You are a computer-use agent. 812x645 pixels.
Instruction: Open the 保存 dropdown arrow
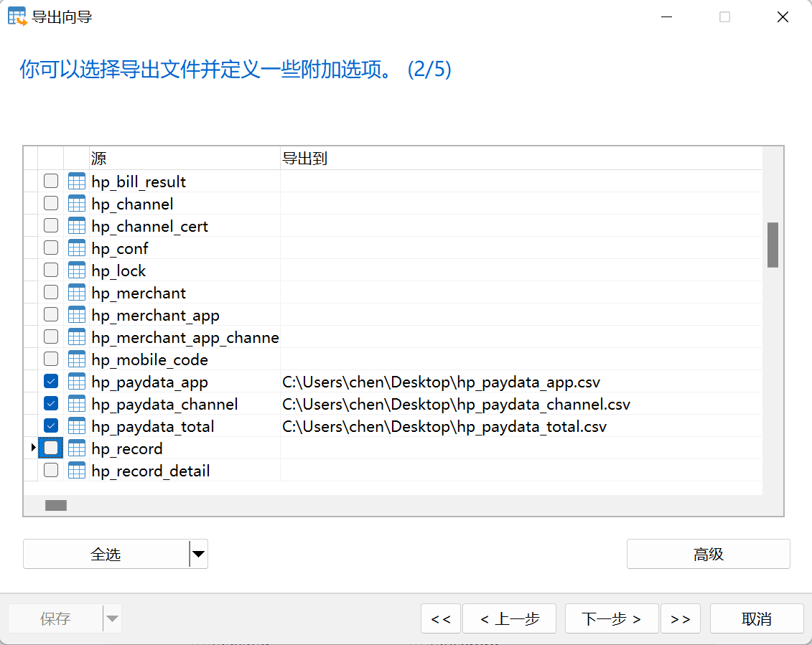[112, 618]
